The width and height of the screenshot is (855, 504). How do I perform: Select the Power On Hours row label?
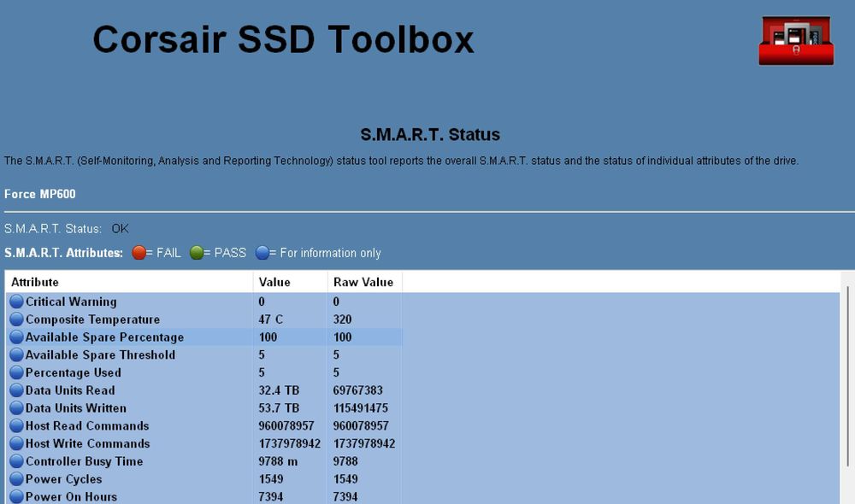pos(72,496)
